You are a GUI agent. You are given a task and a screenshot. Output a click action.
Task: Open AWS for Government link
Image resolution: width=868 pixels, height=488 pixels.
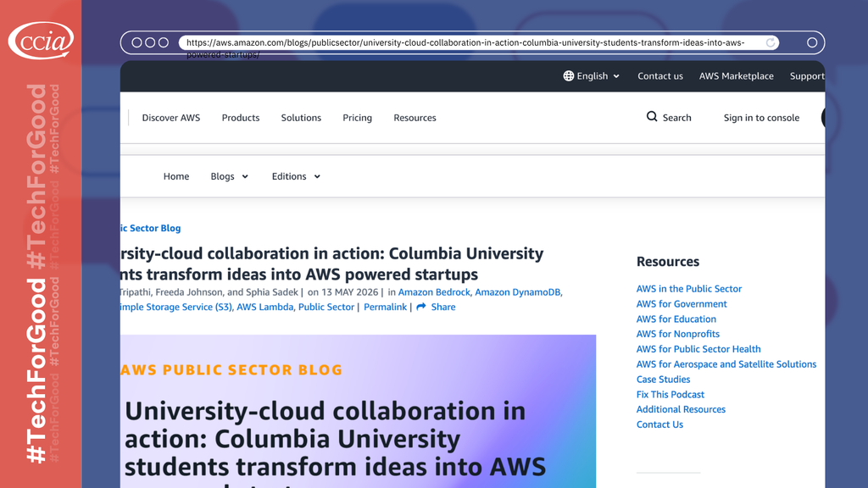point(682,304)
